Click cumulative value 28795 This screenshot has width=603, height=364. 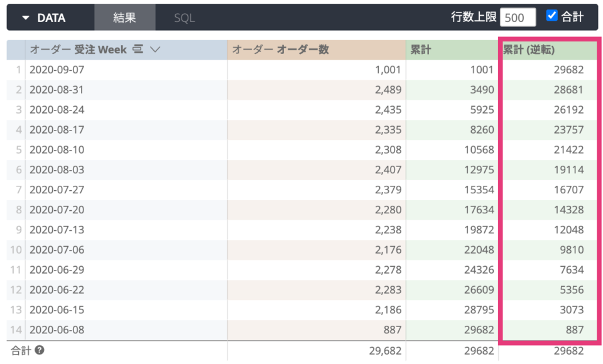tap(479, 309)
